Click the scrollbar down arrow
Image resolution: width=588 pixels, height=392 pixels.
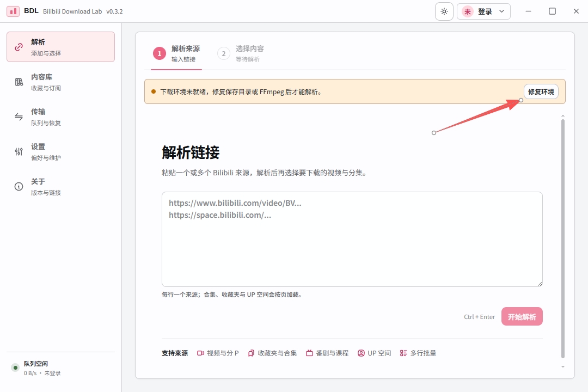[x=563, y=366]
